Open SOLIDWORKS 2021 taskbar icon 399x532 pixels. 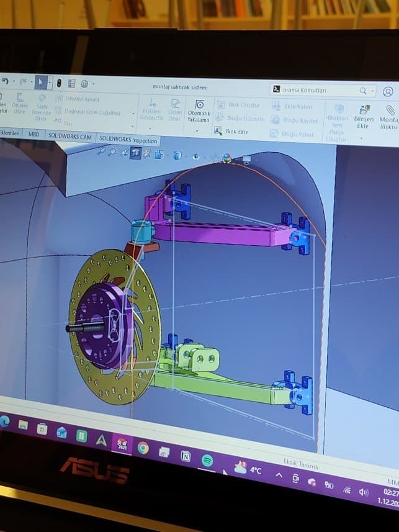pyautogui.click(x=122, y=444)
